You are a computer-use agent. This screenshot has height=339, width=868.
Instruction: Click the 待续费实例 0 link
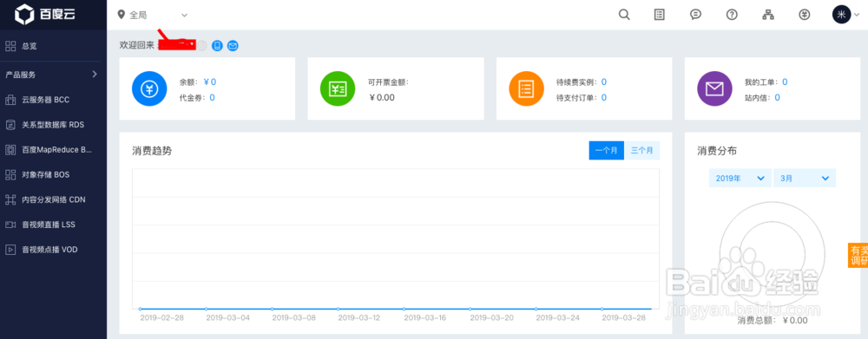coord(604,81)
